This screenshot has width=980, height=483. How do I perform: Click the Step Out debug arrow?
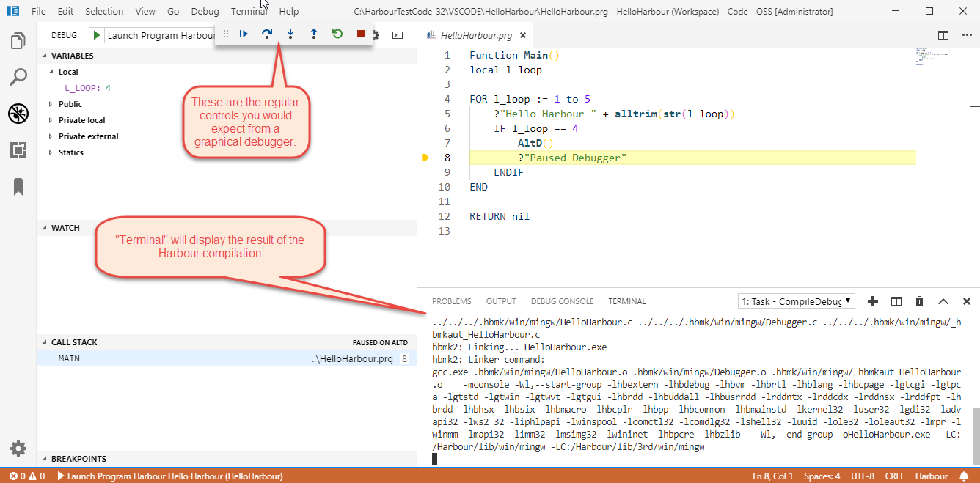tap(314, 34)
